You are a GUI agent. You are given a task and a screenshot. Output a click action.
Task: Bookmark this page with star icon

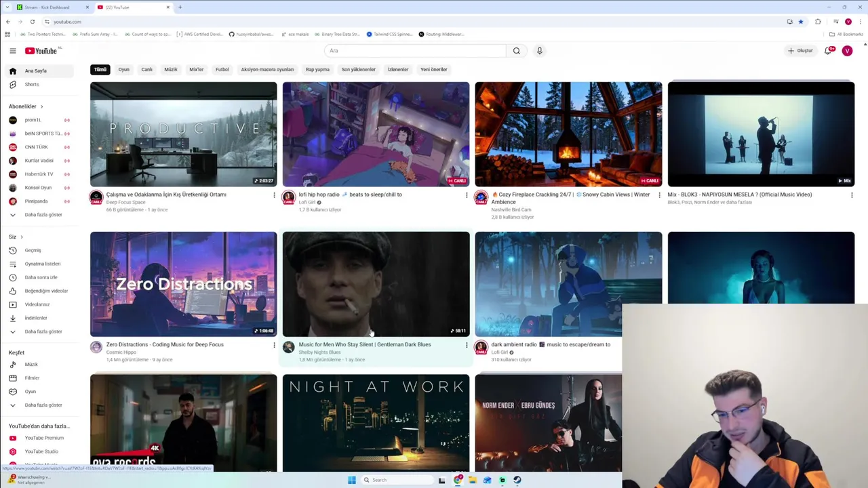800,22
